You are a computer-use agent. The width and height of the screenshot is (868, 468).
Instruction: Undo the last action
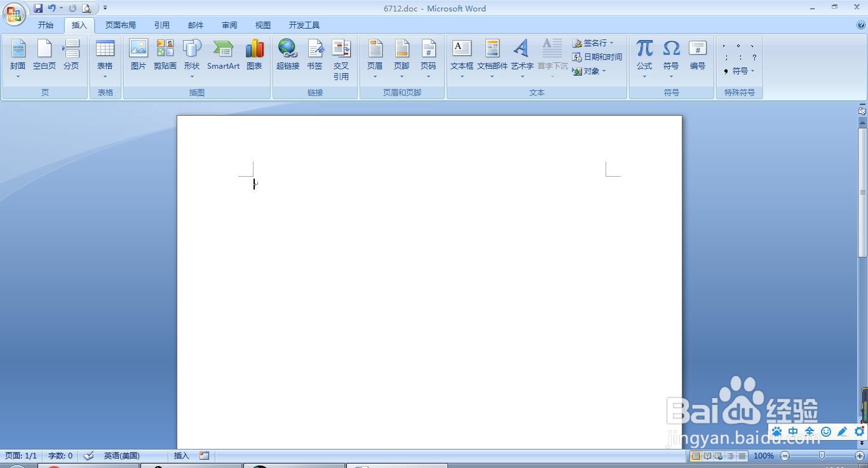tap(51, 8)
